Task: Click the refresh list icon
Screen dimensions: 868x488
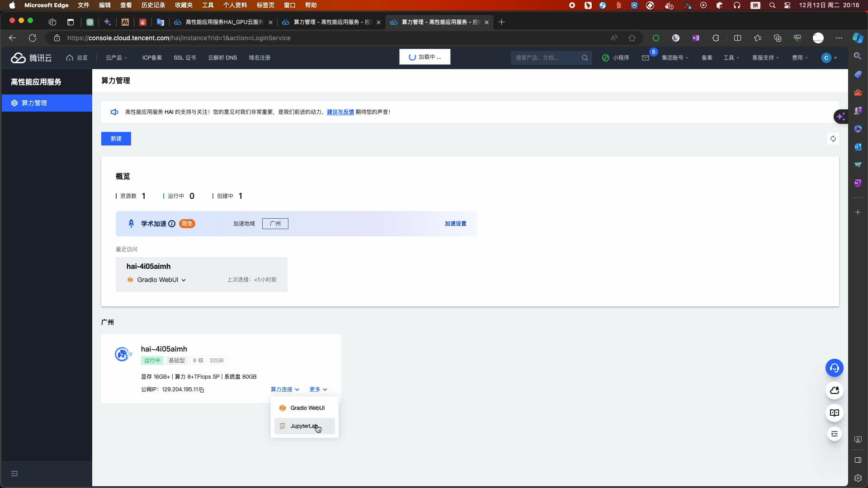Action: 833,139
